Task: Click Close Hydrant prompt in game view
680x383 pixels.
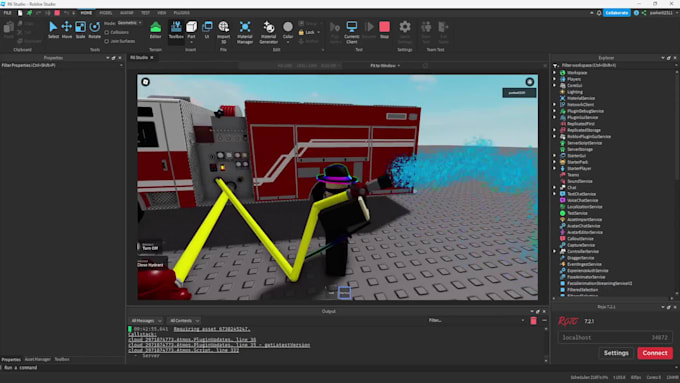Action: (x=150, y=264)
